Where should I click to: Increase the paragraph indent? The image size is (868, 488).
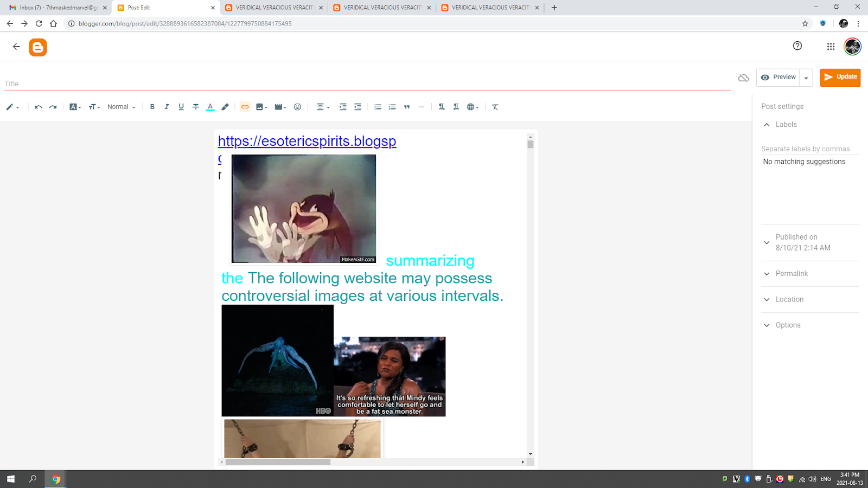[343, 107]
